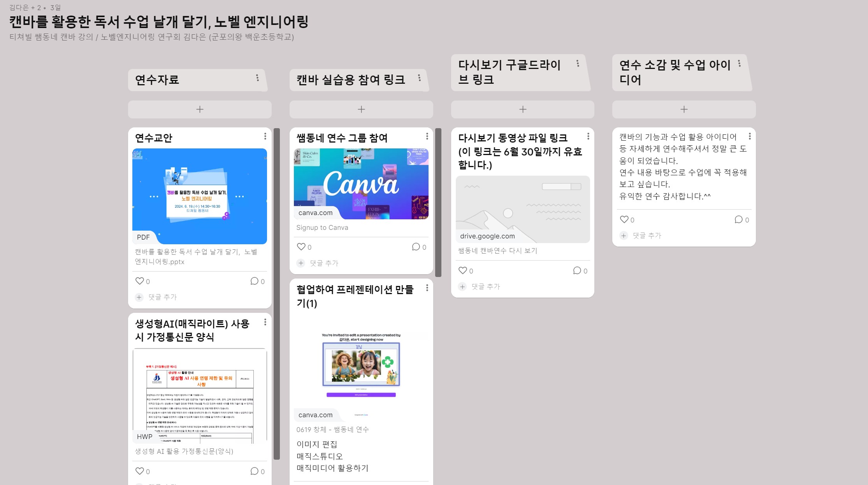The height and width of the screenshot is (485, 868).
Task: Expand menu of 연수 소감 및 수업 아이디어 column
Action: (739, 63)
